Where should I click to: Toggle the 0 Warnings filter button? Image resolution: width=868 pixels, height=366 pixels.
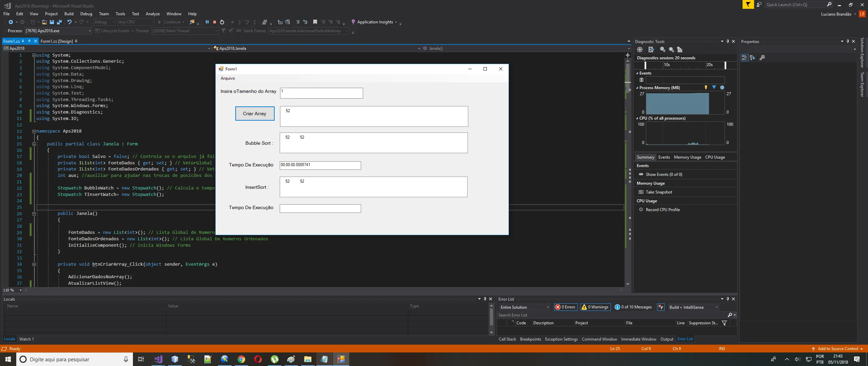point(595,307)
